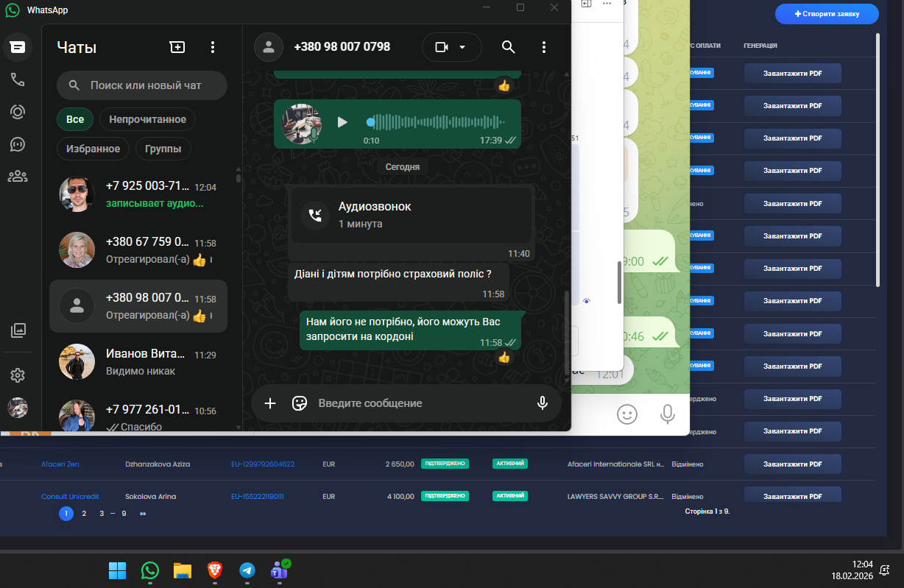The height and width of the screenshot is (588, 904).
Task: Open the Chats tab in WhatsApp sidebar
Action: 18,47
